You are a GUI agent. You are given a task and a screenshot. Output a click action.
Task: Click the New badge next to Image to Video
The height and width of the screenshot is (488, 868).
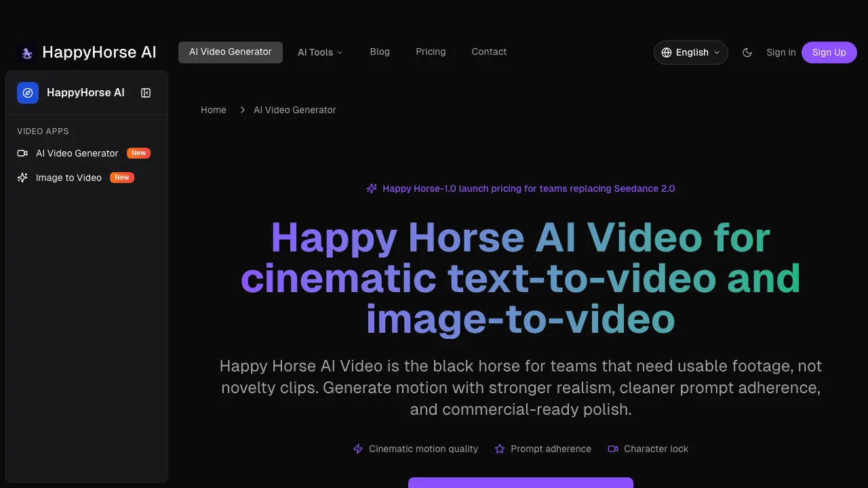121,178
